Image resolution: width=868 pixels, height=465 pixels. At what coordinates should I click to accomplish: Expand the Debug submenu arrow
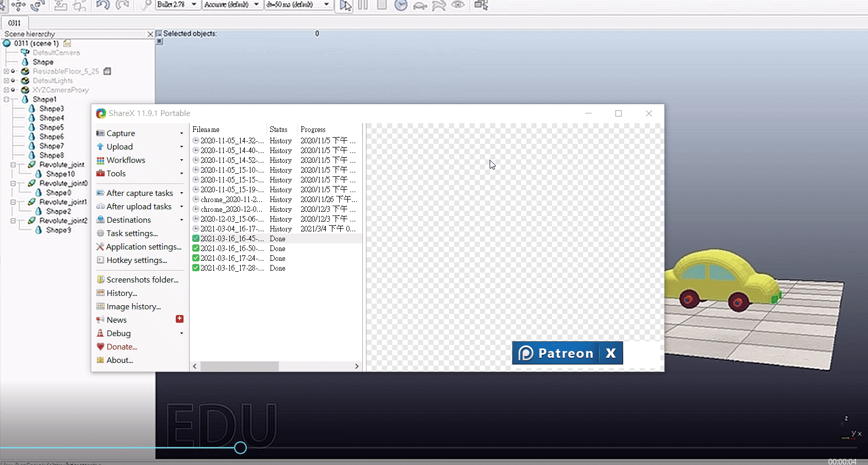[181, 334]
